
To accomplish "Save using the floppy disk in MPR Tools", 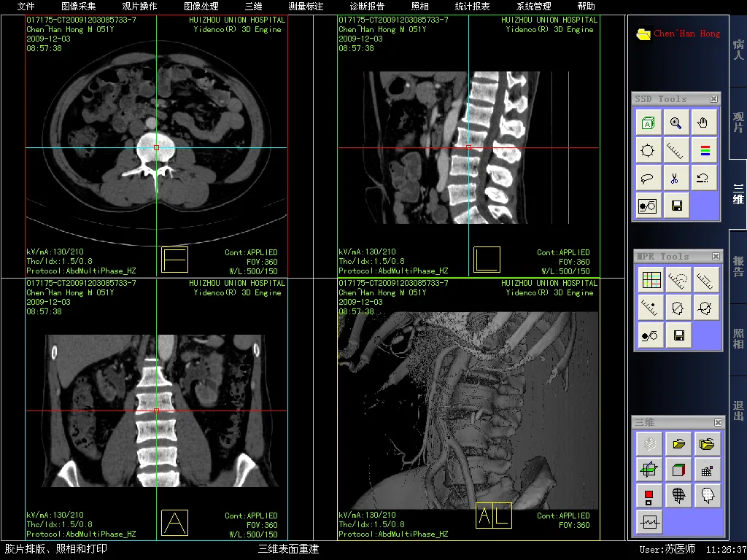I will (x=678, y=335).
